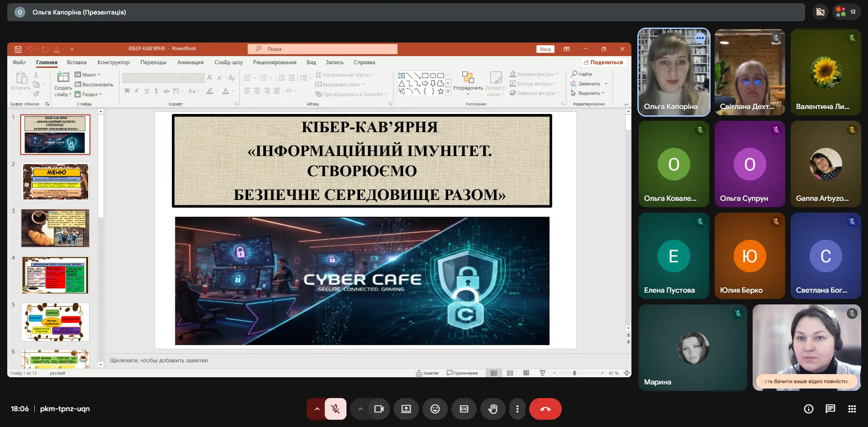
Task: Raise hand in Meet
Action: click(x=493, y=409)
